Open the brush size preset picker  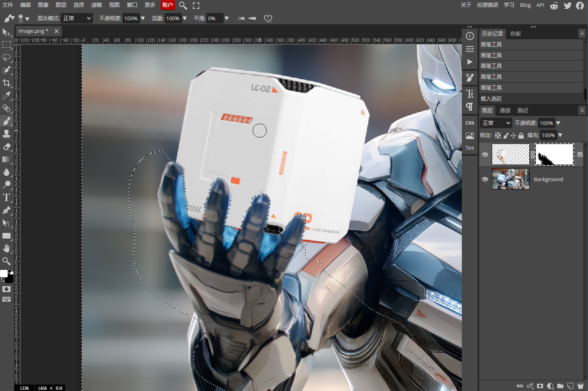(23, 19)
